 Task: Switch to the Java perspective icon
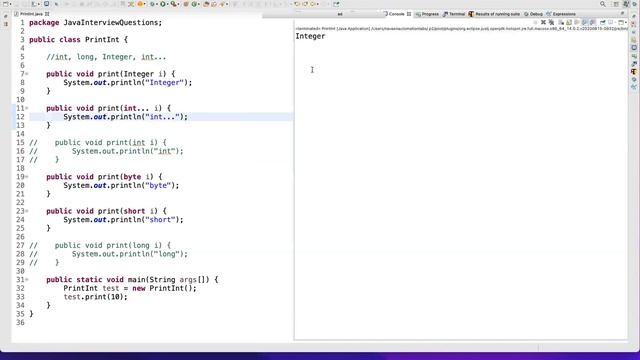click(626, 4)
